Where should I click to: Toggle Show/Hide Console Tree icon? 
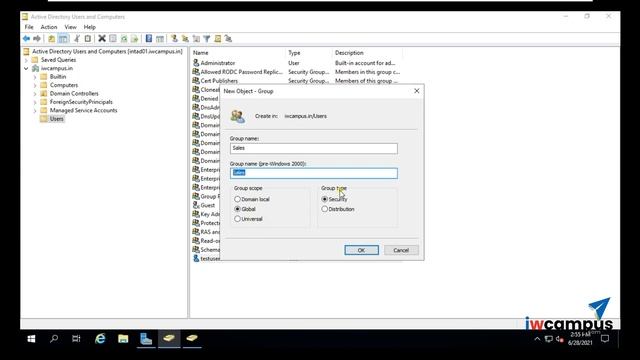point(63,38)
